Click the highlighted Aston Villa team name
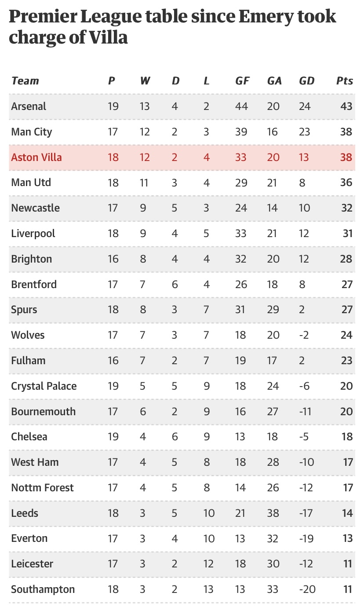This screenshot has width=364, height=607. click(36, 157)
